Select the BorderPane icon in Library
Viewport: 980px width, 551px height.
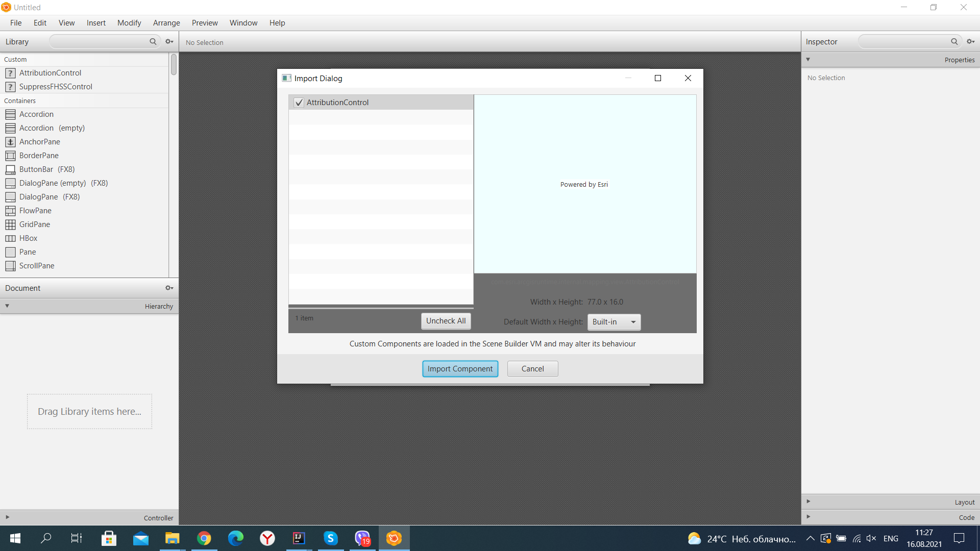coord(10,156)
